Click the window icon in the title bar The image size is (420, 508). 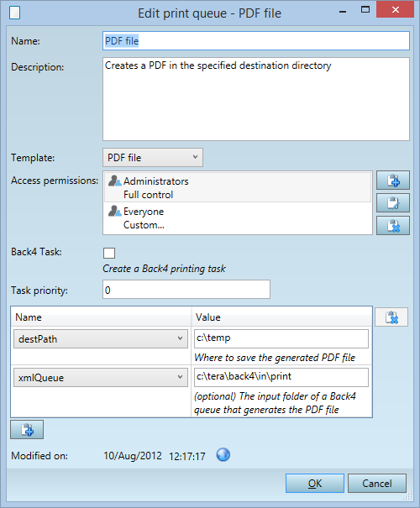(x=14, y=13)
